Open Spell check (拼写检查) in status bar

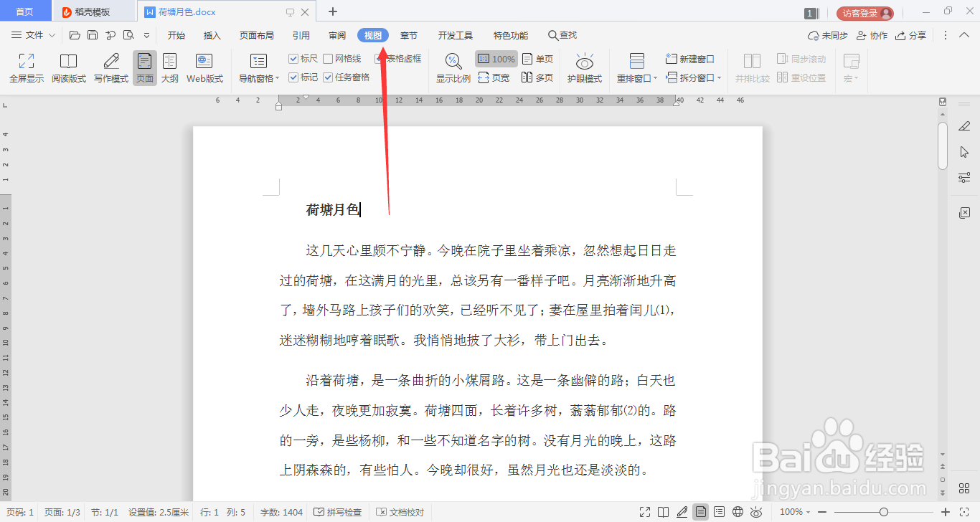pyautogui.click(x=338, y=512)
